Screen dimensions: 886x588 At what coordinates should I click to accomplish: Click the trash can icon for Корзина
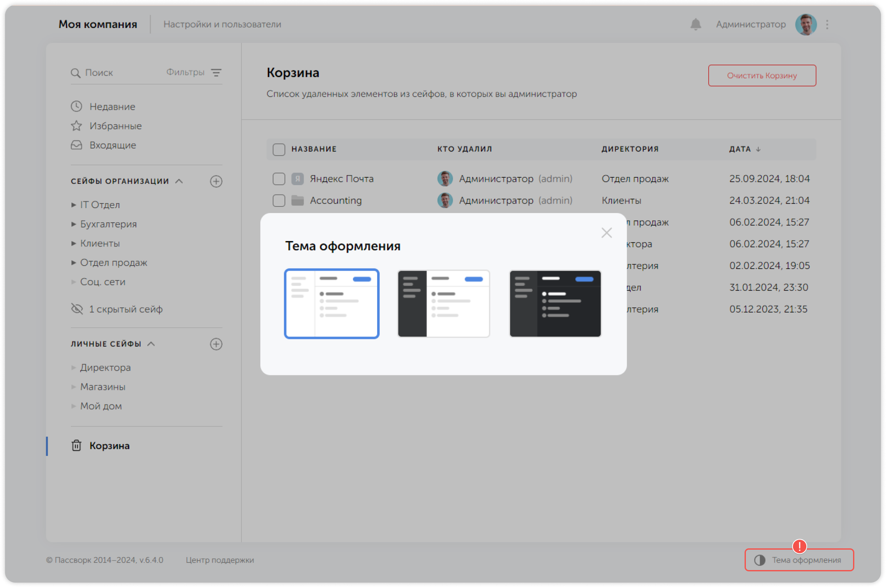76,445
